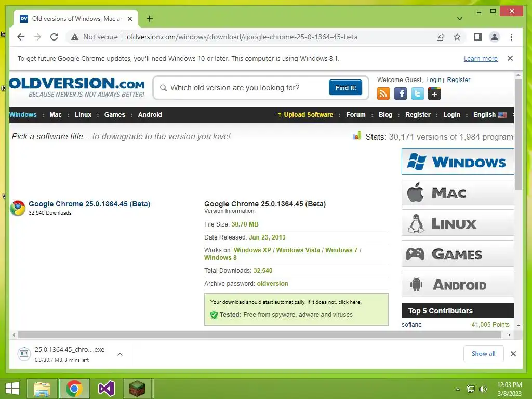
Task: Open Blog from navigation bar
Action: coord(385,115)
